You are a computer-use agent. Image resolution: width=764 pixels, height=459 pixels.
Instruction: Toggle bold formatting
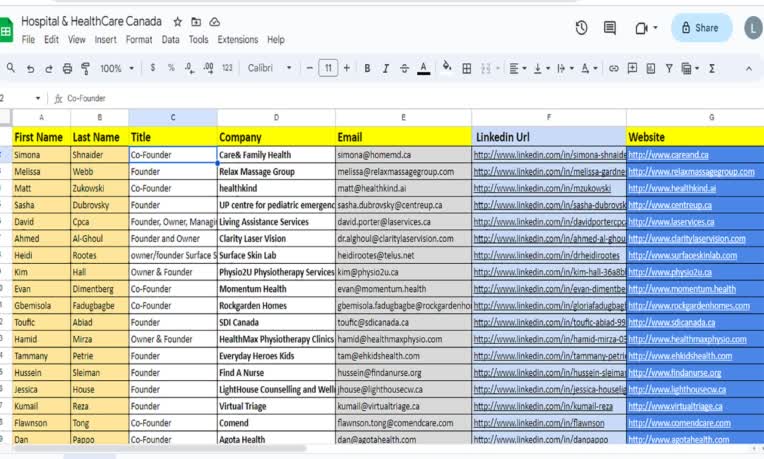tap(367, 69)
